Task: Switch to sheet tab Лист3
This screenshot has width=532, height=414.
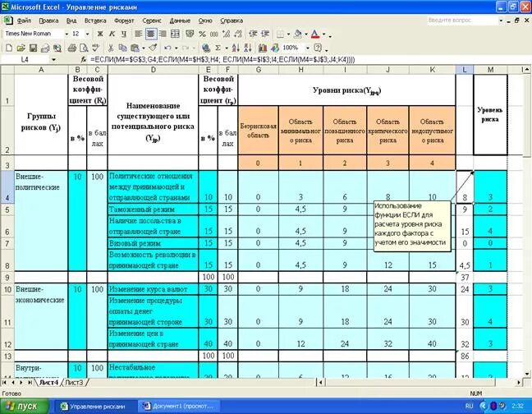Action: 75,383
